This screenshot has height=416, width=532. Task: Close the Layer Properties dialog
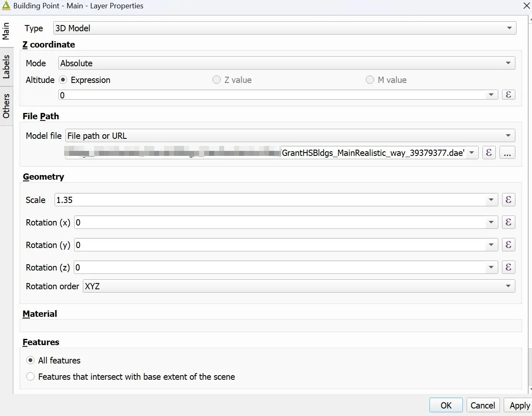(527, 6)
